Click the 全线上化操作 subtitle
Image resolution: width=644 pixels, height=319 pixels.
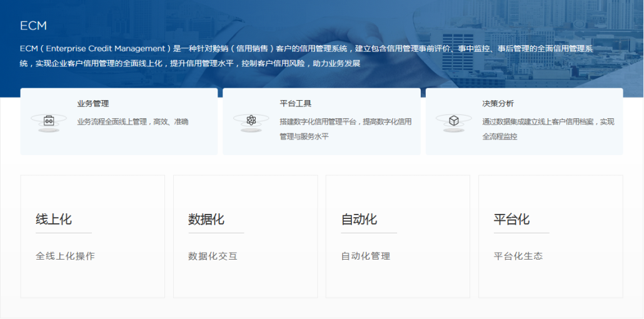65,256
